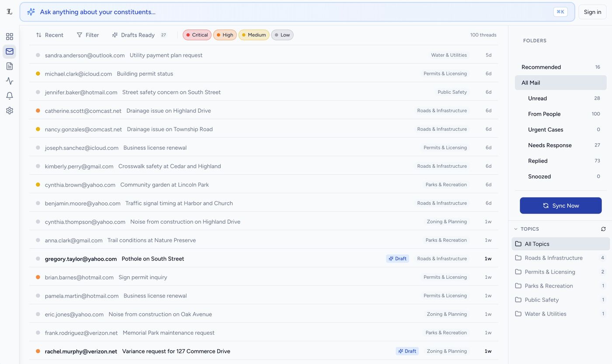Open the documents icon in left sidebar
Viewport: 612px width, 364px height.
(10, 66)
